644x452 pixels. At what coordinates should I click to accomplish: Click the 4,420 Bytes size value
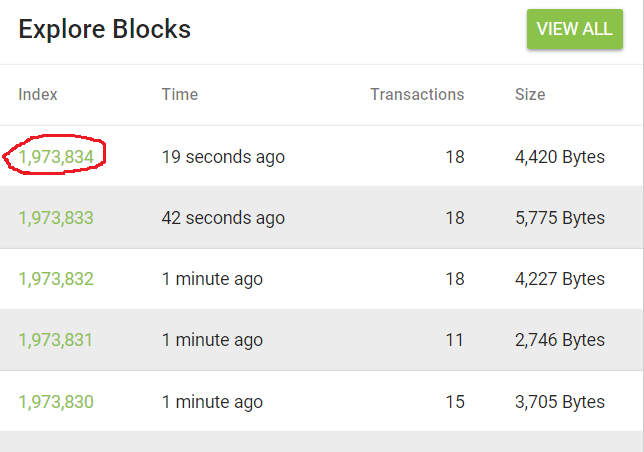[560, 157]
